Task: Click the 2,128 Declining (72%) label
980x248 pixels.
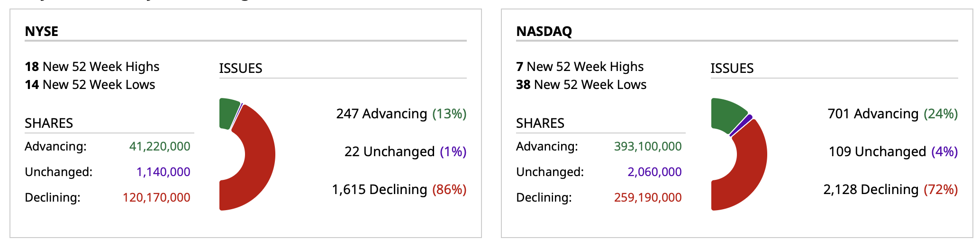Action: 890,190
